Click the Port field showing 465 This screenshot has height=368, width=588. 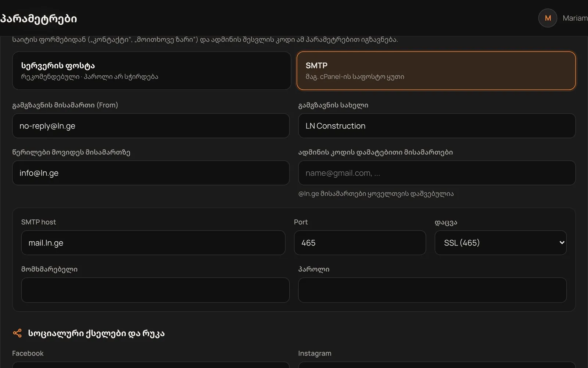(360, 243)
